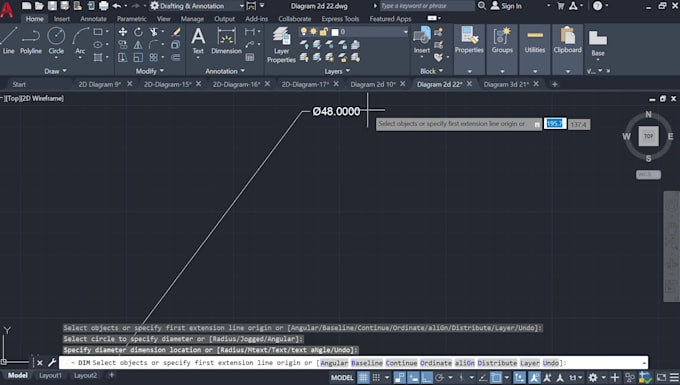Toggle snap mode in status bar
The image size is (680, 385).
[376, 378]
